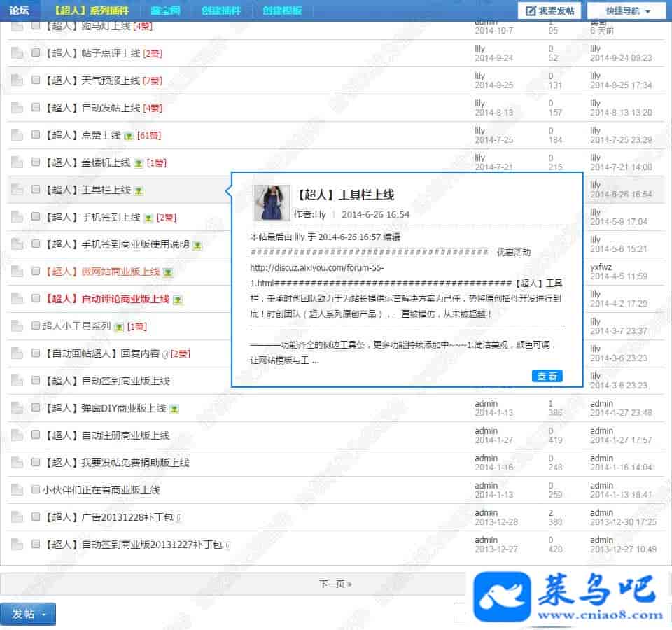Click the folder icon beside 小伙伴们正在看商业版上线
This screenshot has width=672, height=630.
(17, 490)
